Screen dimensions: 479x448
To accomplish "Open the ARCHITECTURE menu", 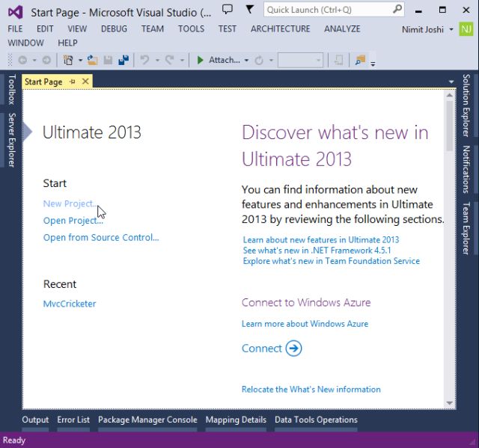I will tap(280, 28).
